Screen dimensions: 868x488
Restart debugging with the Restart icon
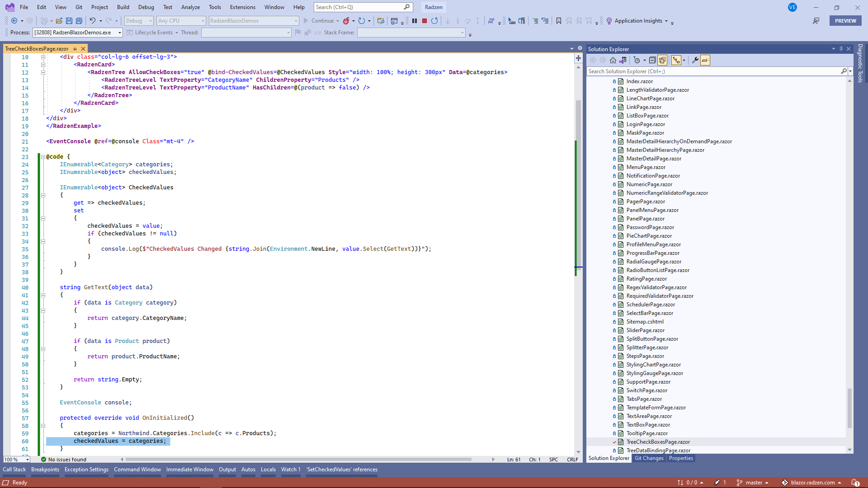coord(434,21)
